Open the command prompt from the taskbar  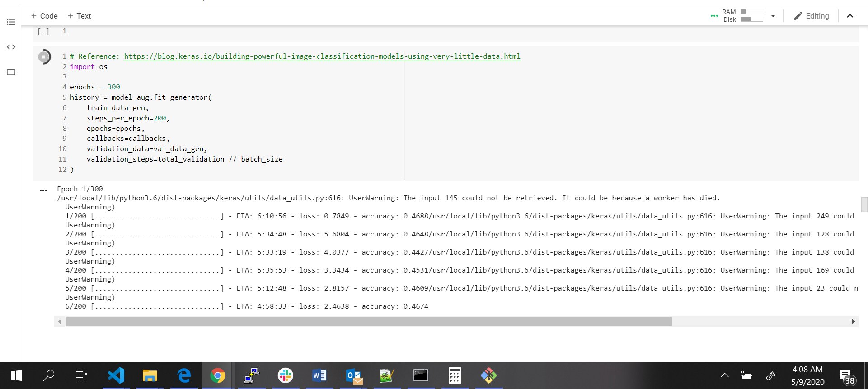pos(421,375)
